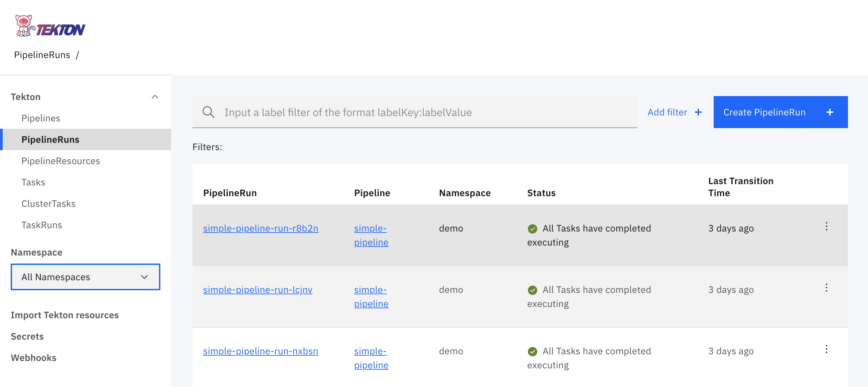868x387 pixels.
Task: Select TaskRuns in the sidebar
Action: 41,225
